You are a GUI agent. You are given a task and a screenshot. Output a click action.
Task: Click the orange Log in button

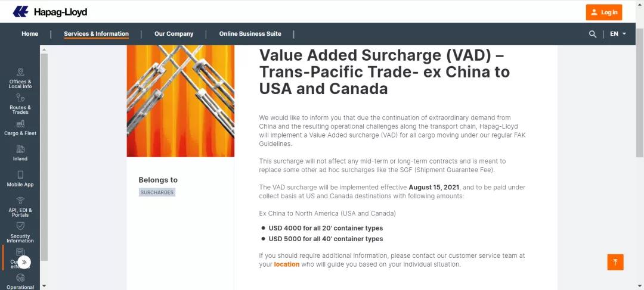(x=604, y=12)
